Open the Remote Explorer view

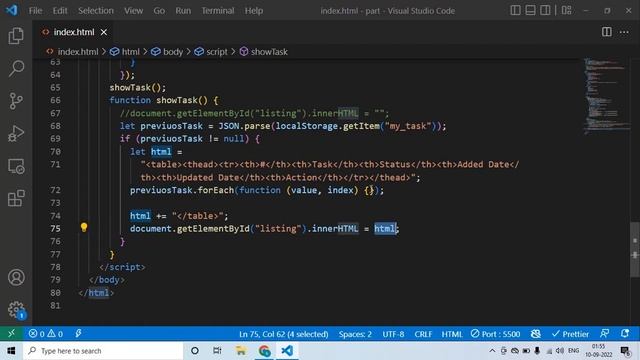click(x=16, y=166)
